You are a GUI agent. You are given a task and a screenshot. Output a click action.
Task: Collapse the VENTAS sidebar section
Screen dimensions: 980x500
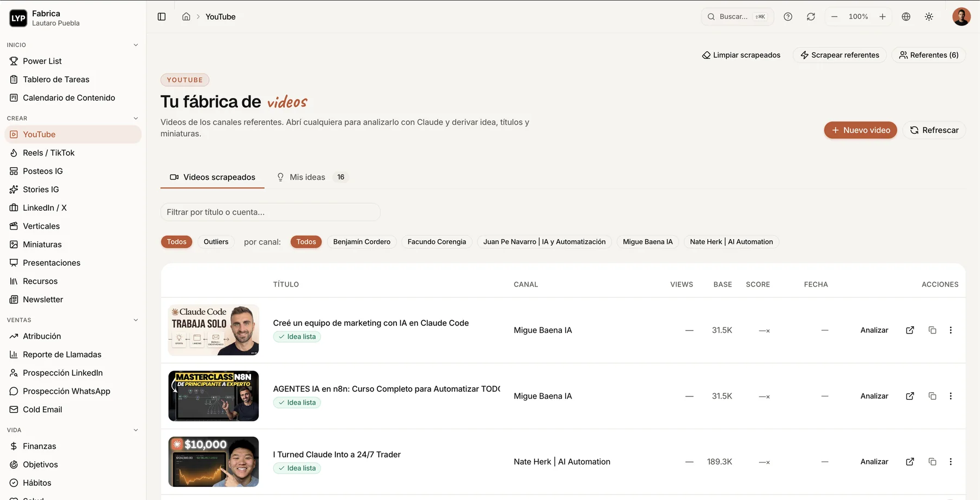pos(136,320)
